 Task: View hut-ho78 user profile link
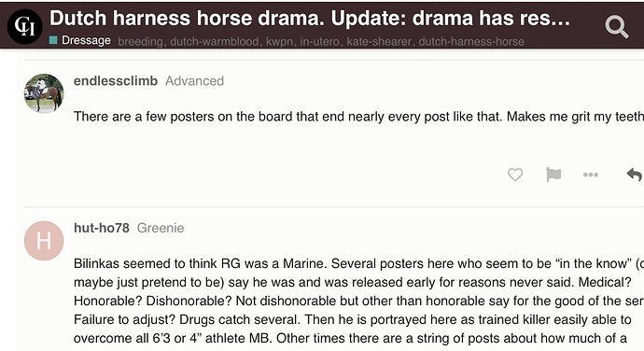coord(102,228)
